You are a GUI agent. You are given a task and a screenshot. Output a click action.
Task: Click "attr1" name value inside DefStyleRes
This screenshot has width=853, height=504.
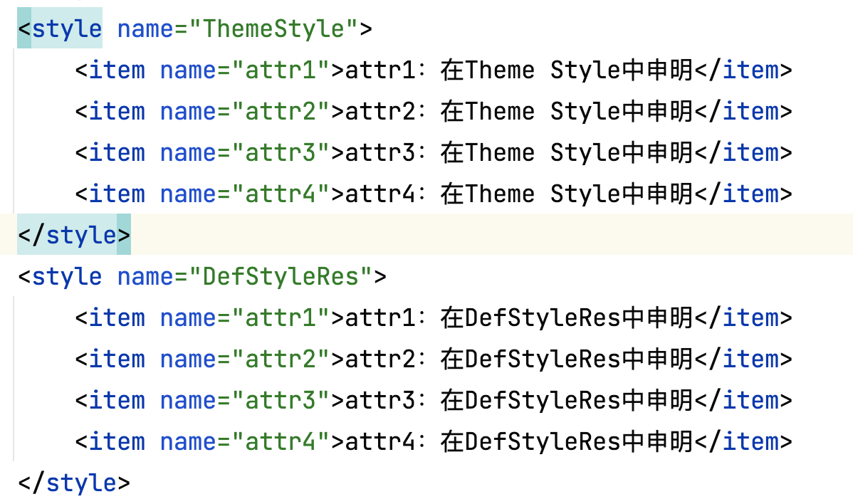click(281, 317)
